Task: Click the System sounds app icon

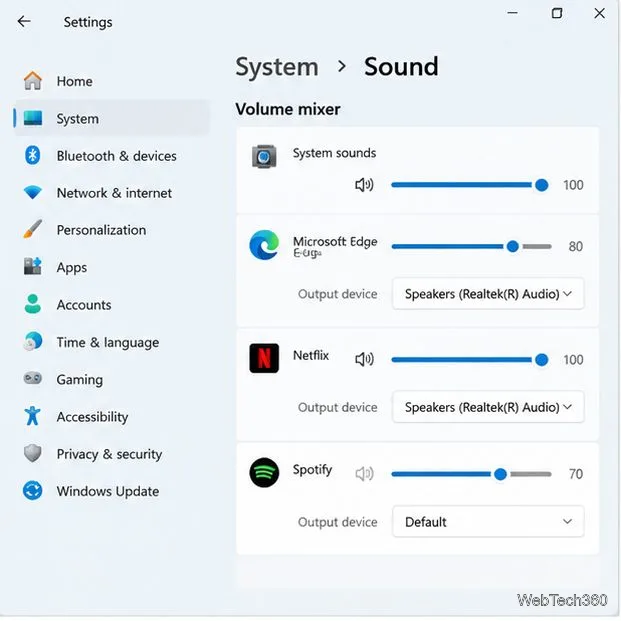Action: [264, 156]
